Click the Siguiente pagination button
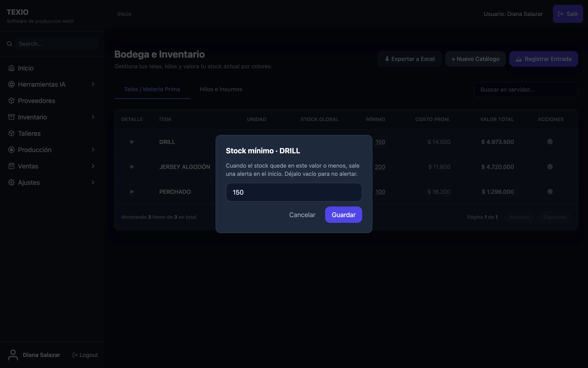 click(x=555, y=217)
